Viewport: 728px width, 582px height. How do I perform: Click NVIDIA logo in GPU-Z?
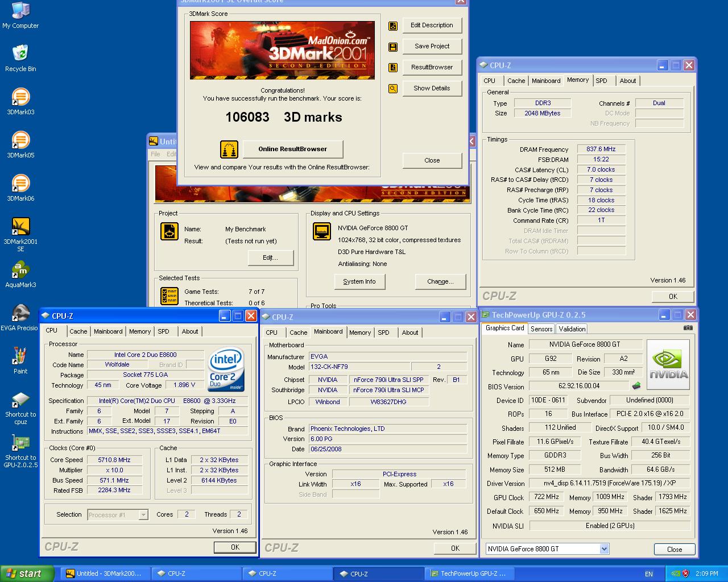(668, 364)
